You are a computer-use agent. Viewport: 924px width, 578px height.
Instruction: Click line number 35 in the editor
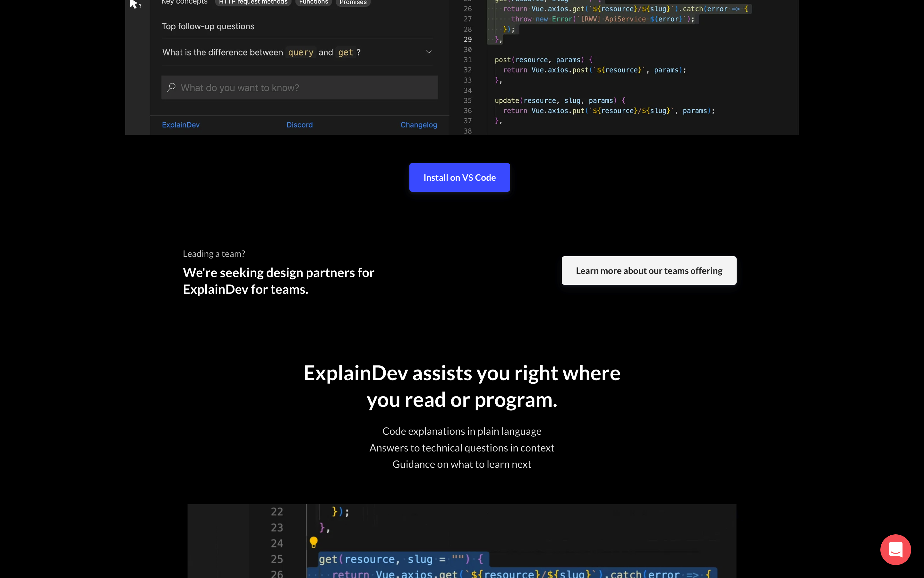tap(467, 101)
